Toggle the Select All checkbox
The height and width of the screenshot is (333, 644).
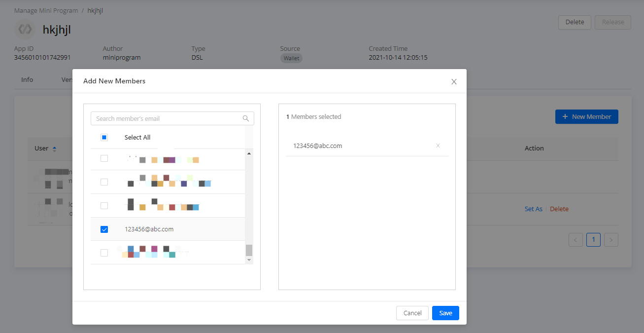click(x=104, y=138)
